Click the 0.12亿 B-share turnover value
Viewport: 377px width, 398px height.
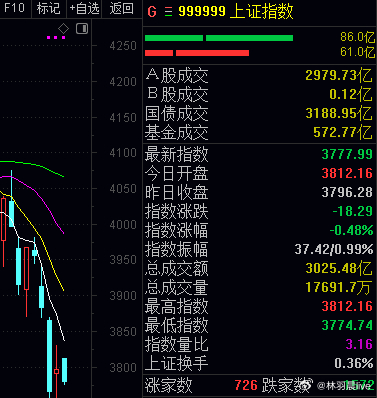pyautogui.click(x=351, y=95)
